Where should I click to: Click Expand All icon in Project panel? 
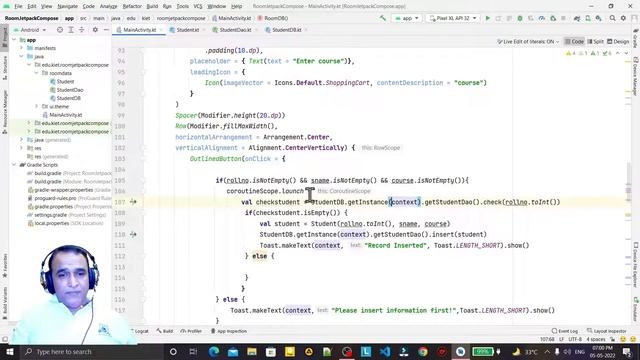coord(71,30)
